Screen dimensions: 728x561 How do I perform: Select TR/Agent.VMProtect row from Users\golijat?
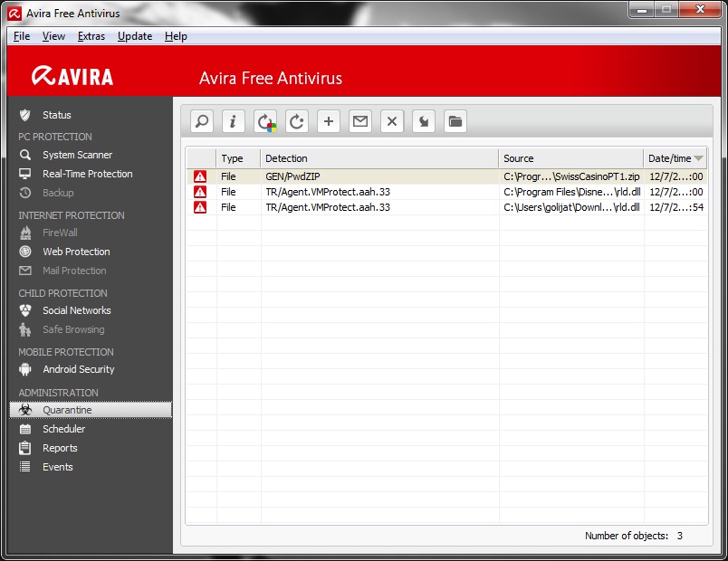(x=446, y=207)
